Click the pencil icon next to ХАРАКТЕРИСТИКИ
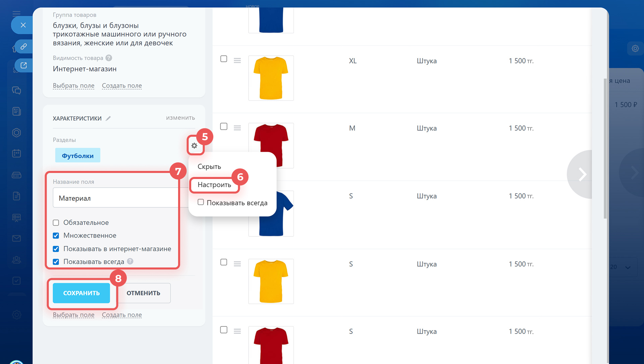The height and width of the screenshot is (364, 644). pos(108,118)
